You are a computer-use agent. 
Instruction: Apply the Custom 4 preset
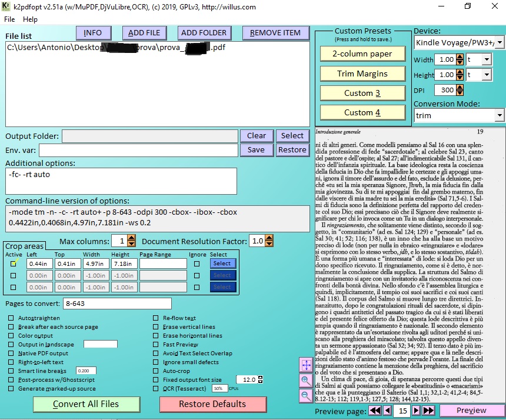click(362, 112)
